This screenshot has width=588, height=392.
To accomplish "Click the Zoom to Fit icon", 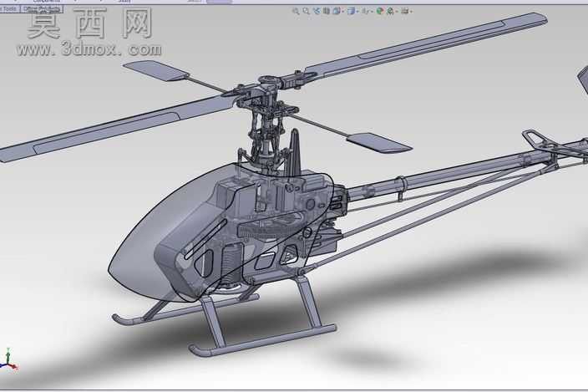I will tap(296, 11).
